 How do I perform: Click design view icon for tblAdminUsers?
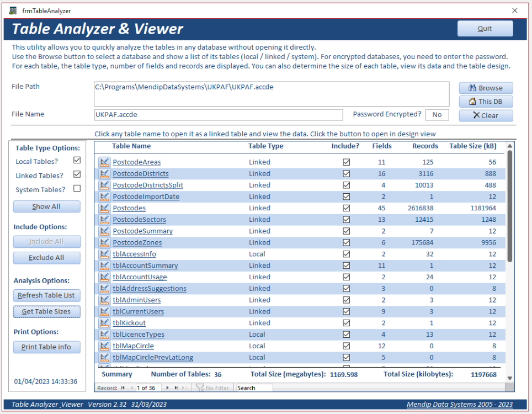(104, 300)
